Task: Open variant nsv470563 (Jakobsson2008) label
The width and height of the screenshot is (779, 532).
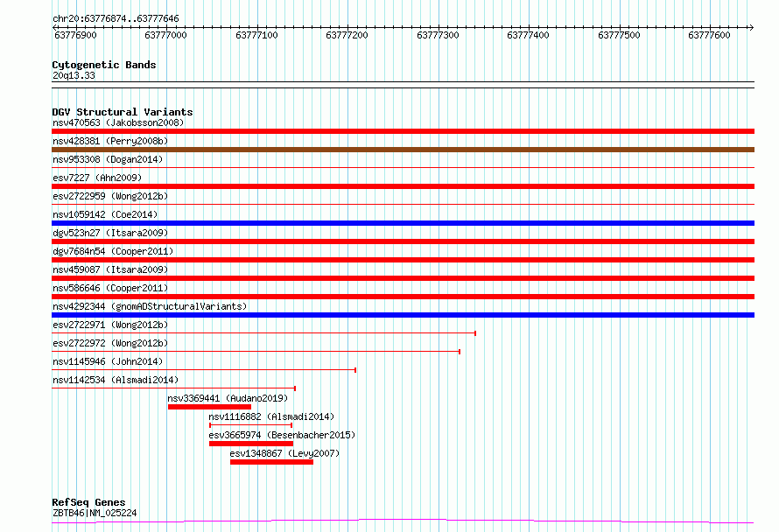Action: click(118, 122)
